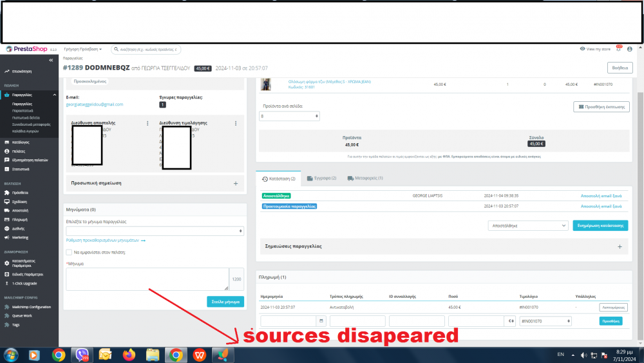Open the products per page dropdown
Image resolution: width=644 pixels, height=363 pixels.
[289, 116]
